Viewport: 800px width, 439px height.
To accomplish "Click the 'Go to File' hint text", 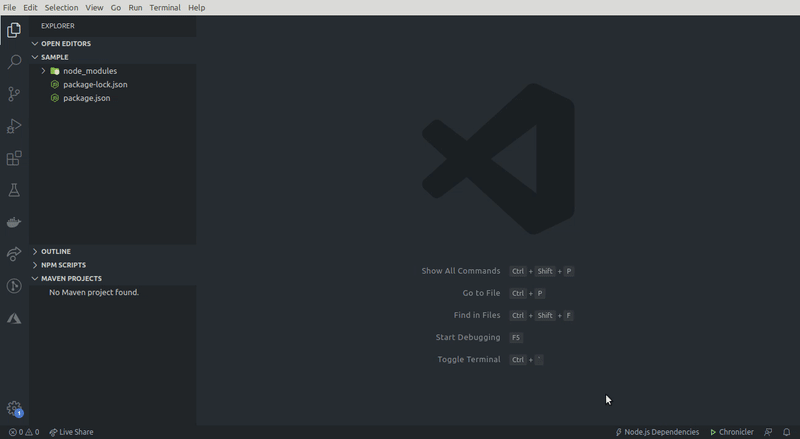I will click(x=481, y=293).
